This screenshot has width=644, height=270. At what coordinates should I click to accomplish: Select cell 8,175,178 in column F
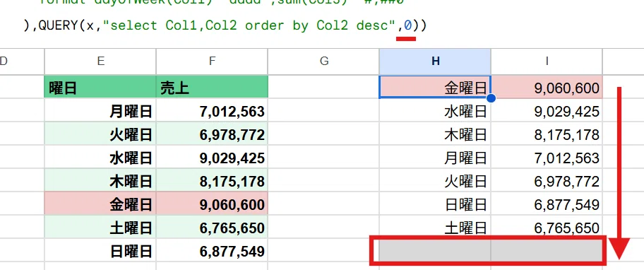coord(212,181)
